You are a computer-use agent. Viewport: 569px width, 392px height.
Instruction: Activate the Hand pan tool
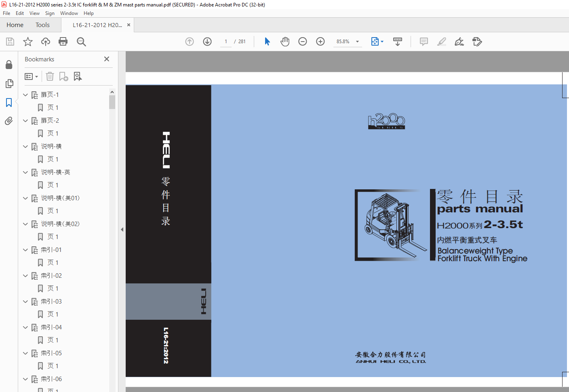[285, 42]
